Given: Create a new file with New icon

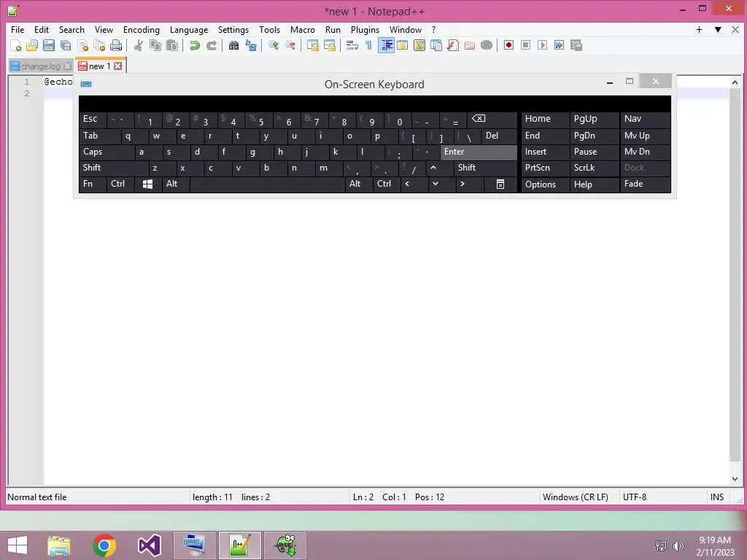Looking at the screenshot, I should 16,45.
